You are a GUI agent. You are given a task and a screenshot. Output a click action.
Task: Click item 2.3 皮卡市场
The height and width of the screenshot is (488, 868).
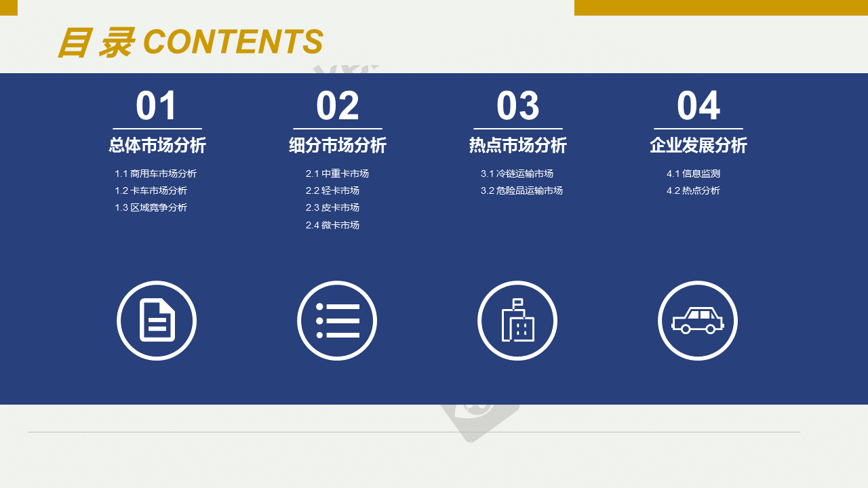[332, 207]
